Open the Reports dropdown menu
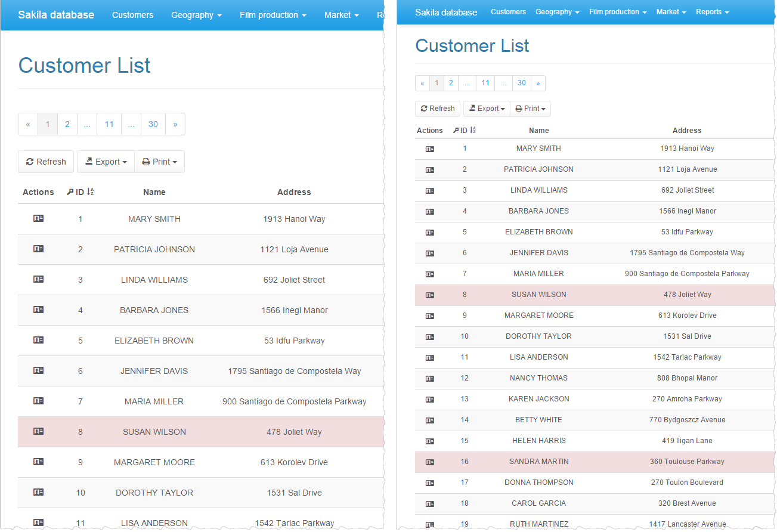Viewport: 777px width, 532px height. (x=712, y=12)
